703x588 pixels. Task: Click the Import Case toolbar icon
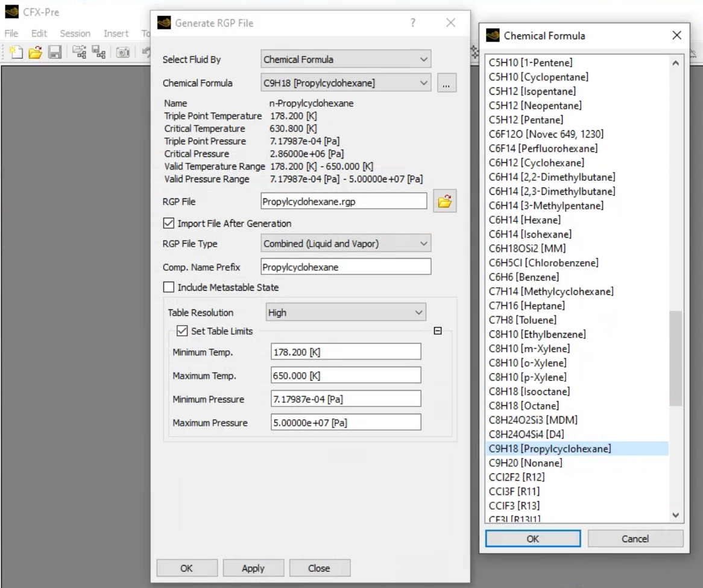tap(78, 53)
